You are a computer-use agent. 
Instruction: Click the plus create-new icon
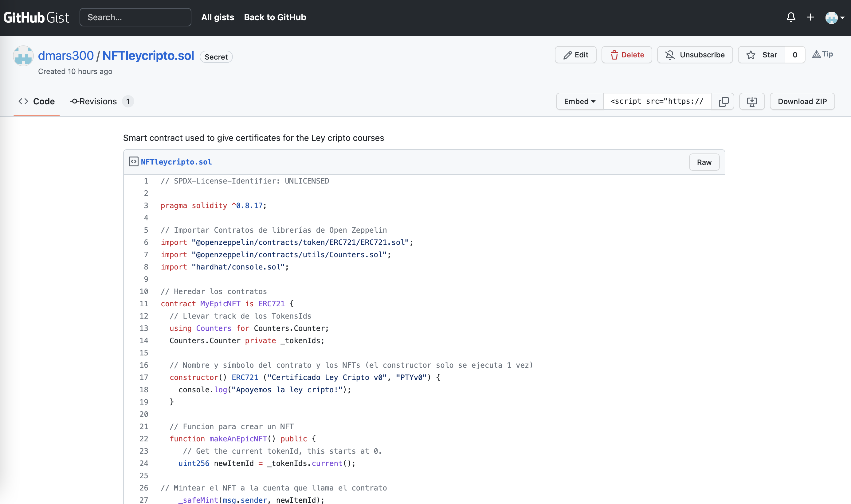point(810,17)
